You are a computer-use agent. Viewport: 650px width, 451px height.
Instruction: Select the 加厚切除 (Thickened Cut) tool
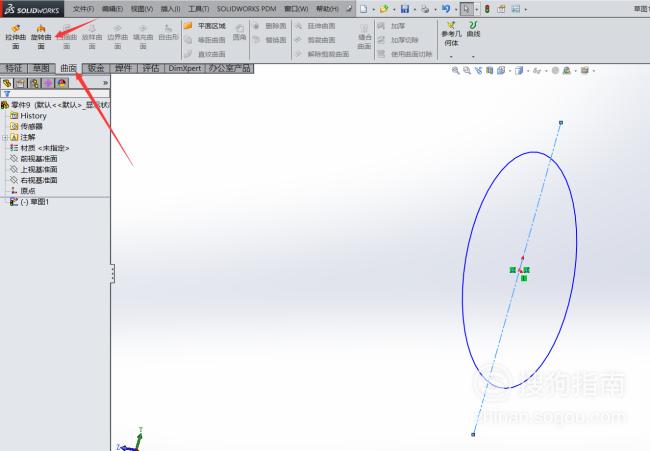[398, 40]
